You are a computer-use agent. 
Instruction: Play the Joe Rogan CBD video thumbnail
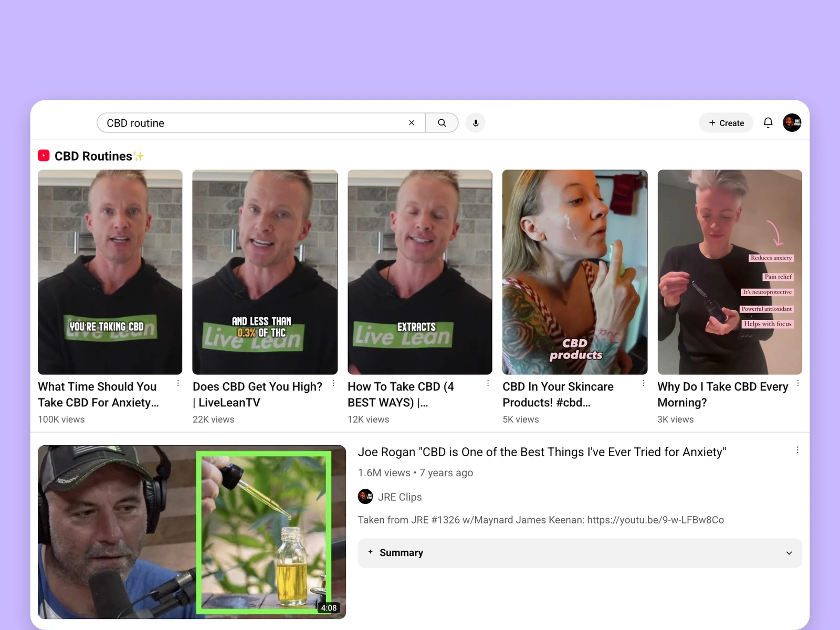192,532
